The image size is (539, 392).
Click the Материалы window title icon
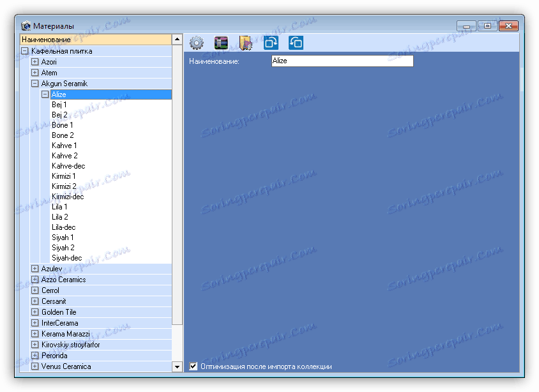(x=26, y=26)
